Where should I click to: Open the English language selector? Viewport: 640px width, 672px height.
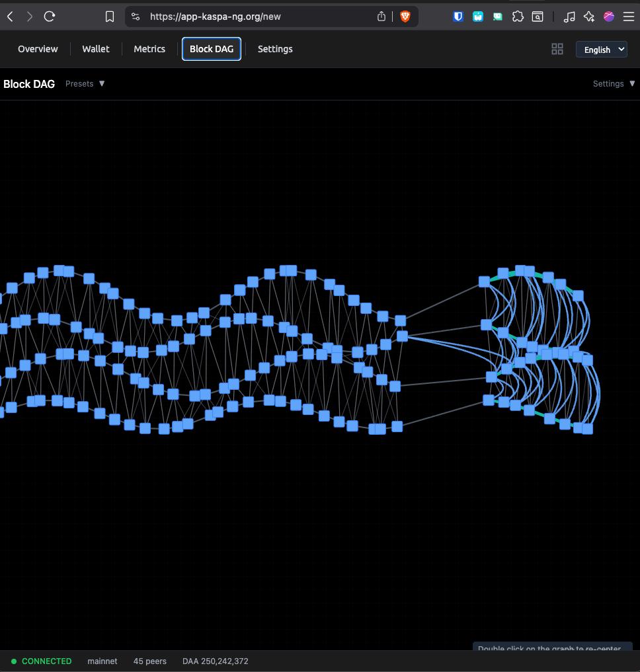point(601,50)
